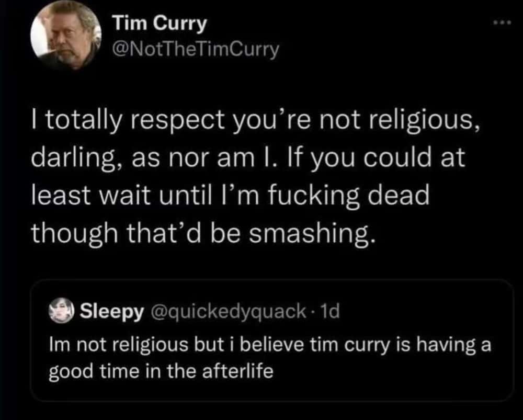Open the "Sleepy" display name link
This screenshot has height=420, width=523.
(x=111, y=312)
